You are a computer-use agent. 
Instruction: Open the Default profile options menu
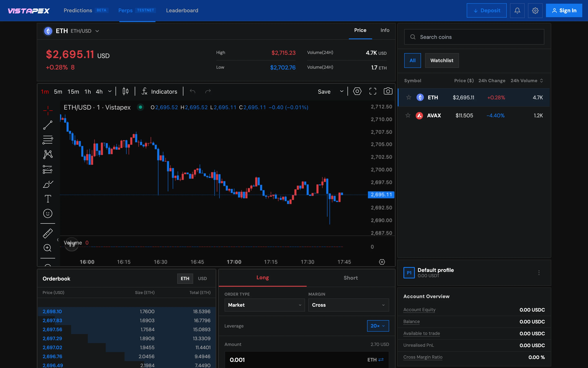coord(539,273)
